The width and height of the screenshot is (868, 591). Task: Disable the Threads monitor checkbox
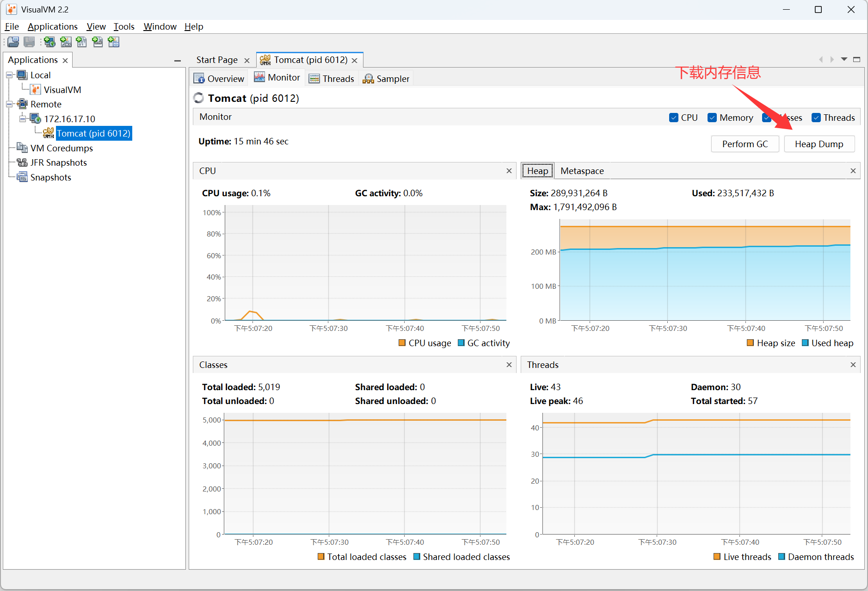coord(816,118)
